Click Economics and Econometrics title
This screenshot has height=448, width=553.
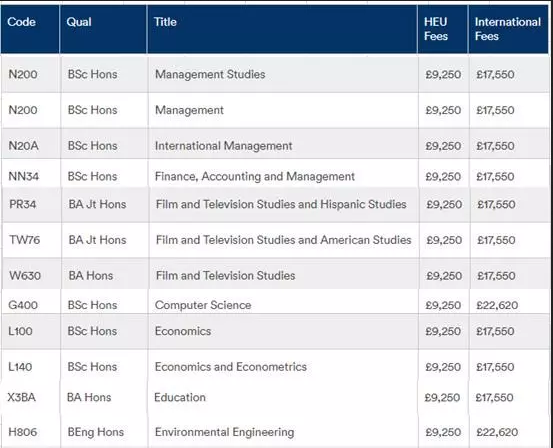231,367
